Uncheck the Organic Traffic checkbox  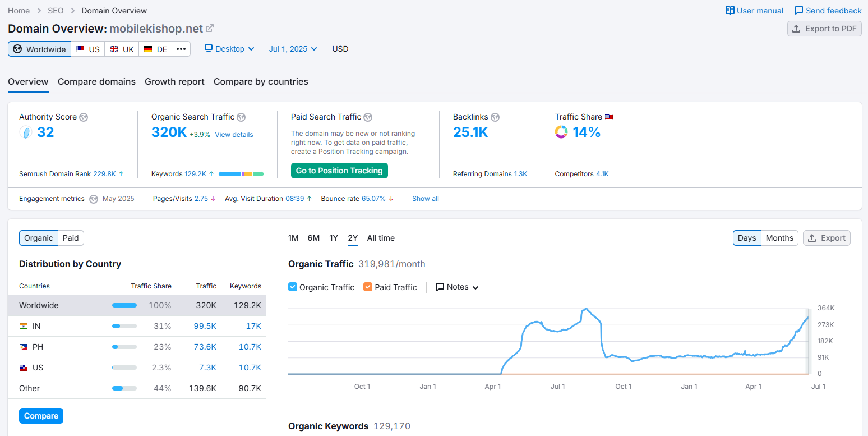point(292,287)
